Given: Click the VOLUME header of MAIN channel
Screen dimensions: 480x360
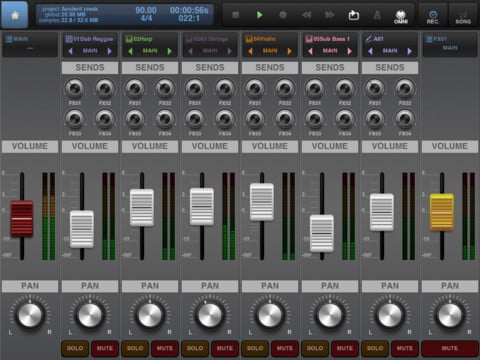Looking at the screenshot, I should coord(30,146).
